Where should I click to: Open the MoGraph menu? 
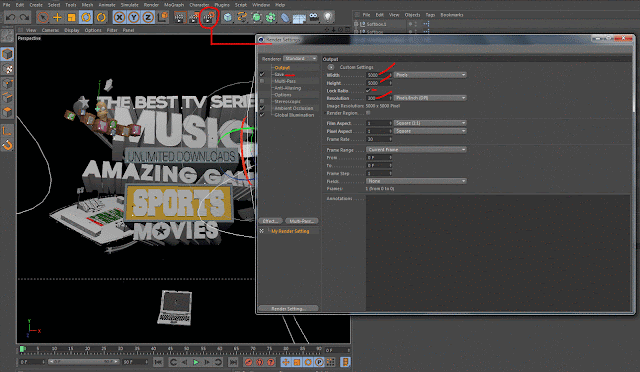point(174,5)
